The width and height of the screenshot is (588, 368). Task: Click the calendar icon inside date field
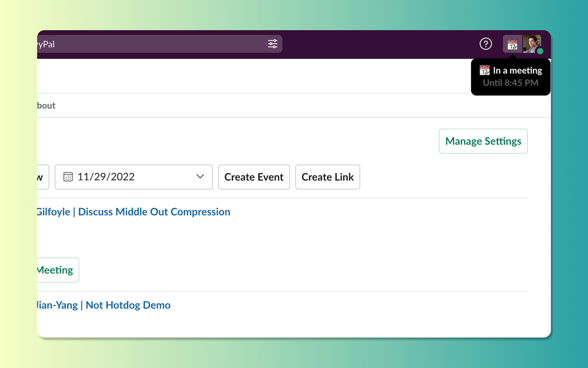click(68, 177)
